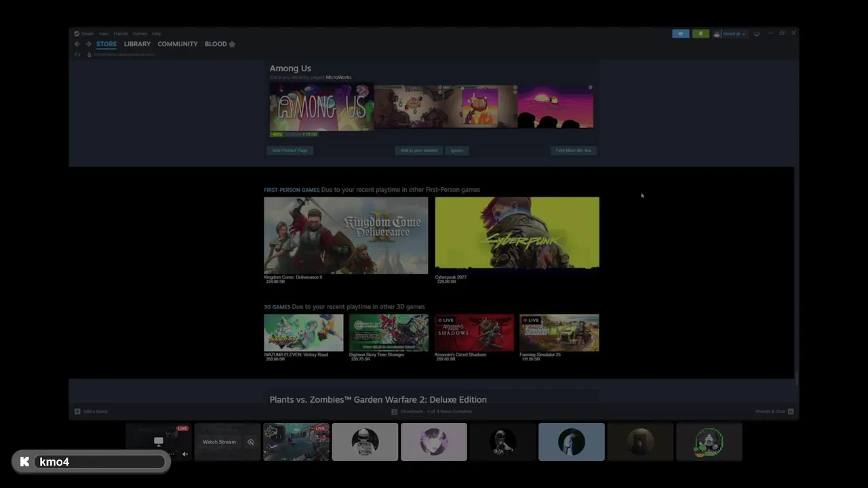This screenshot has height=488, width=868.
Task: Open the Games menu
Action: (140, 33)
